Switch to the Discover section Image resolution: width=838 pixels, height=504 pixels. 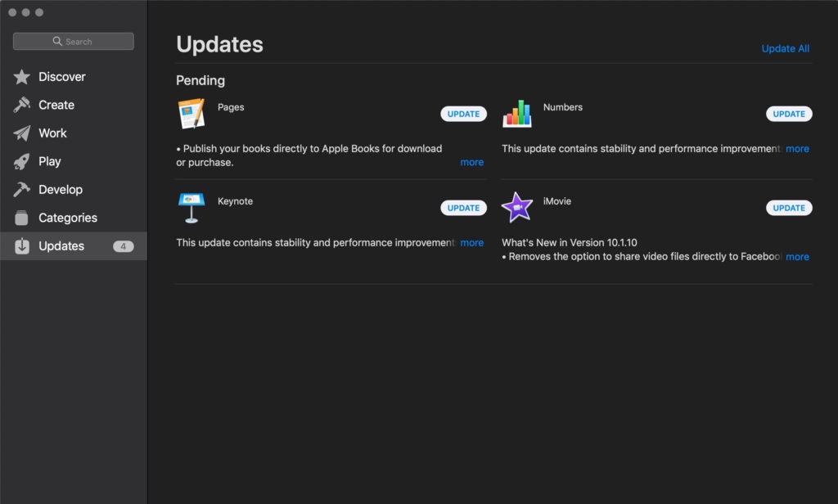61,76
